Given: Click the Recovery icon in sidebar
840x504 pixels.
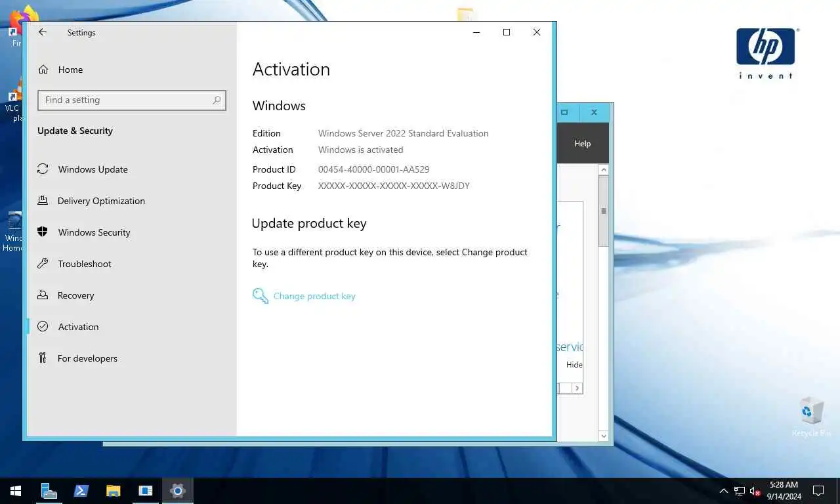Looking at the screenshot, I should point(43,295).
